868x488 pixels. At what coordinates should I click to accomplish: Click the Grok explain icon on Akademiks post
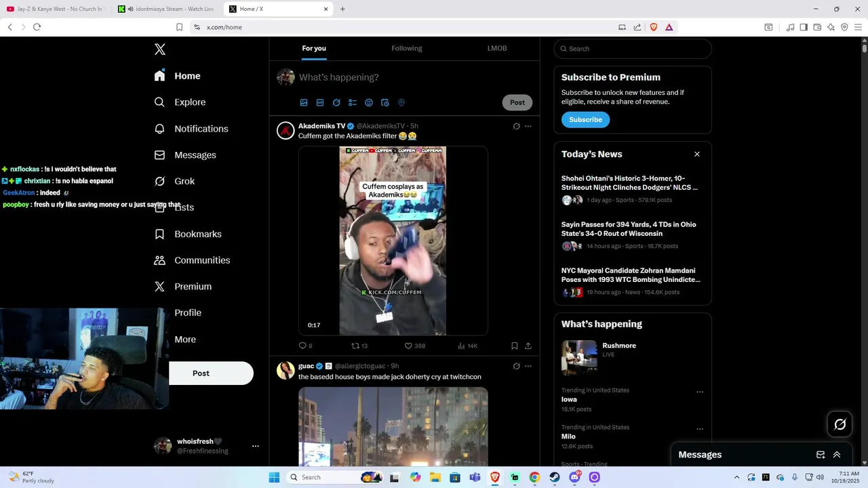click(516, 126)
